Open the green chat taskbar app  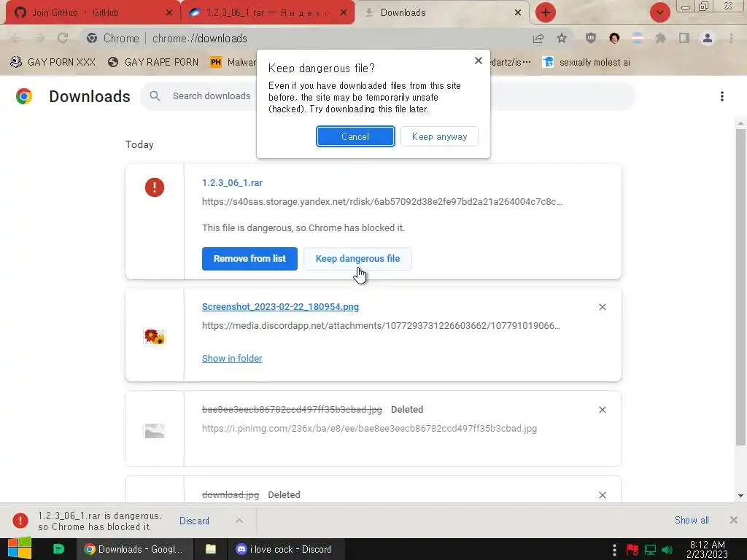point(58,549)
